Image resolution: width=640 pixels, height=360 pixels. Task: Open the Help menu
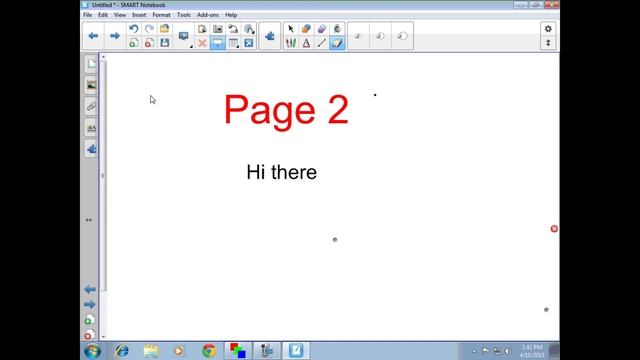tap(231, 15)
